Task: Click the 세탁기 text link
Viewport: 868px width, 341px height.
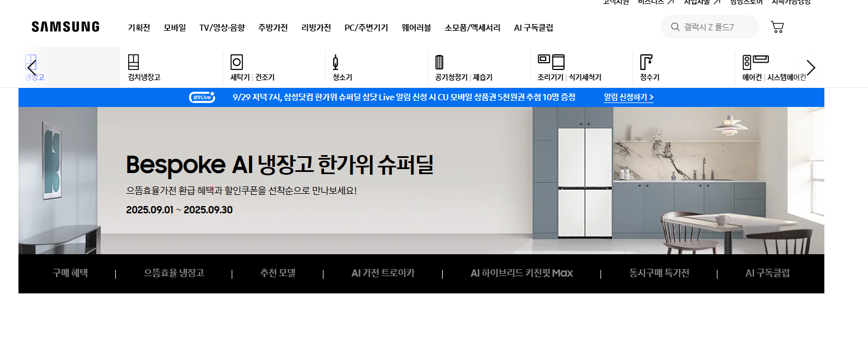Action: [x=240, y=78]
